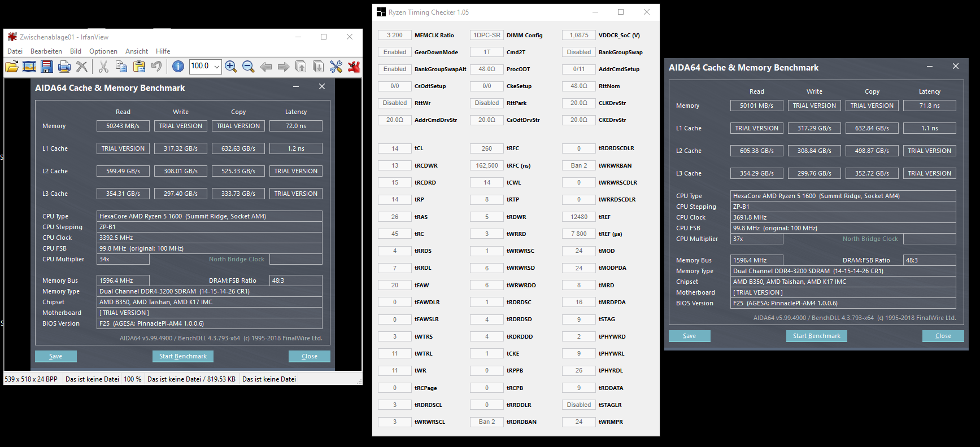Click Close inside the IrfanView image

coord(310,356)
